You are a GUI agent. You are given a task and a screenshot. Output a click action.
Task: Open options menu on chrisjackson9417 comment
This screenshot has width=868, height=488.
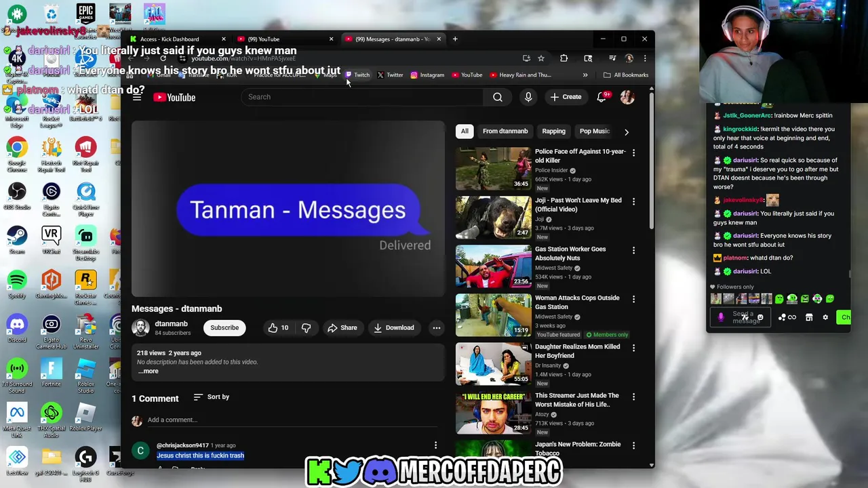(x=435, y=446)
